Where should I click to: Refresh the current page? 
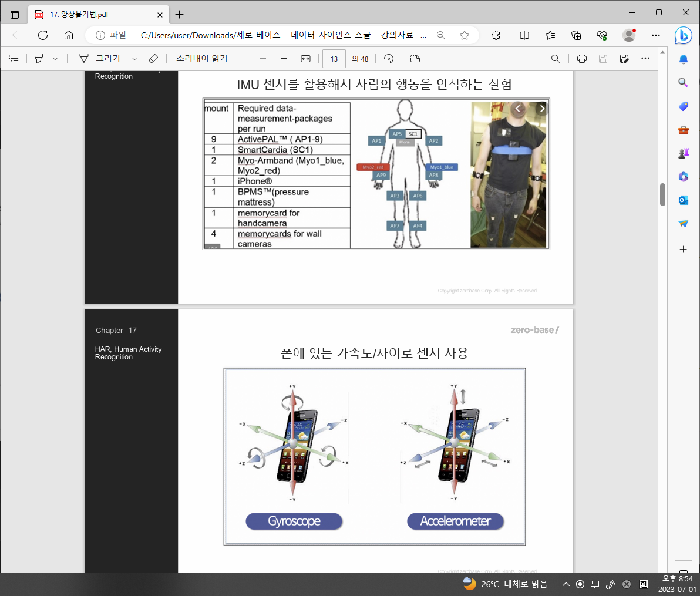tap(43, 35)
